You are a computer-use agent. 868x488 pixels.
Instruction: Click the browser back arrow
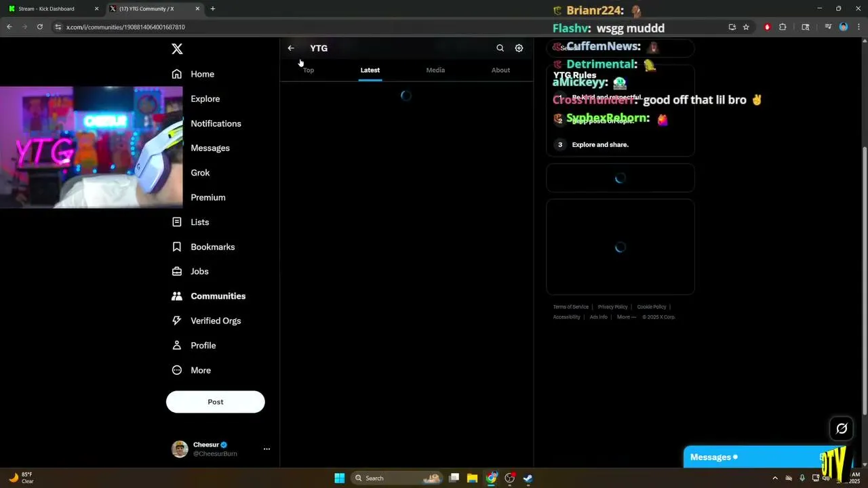tap(9, 27)
